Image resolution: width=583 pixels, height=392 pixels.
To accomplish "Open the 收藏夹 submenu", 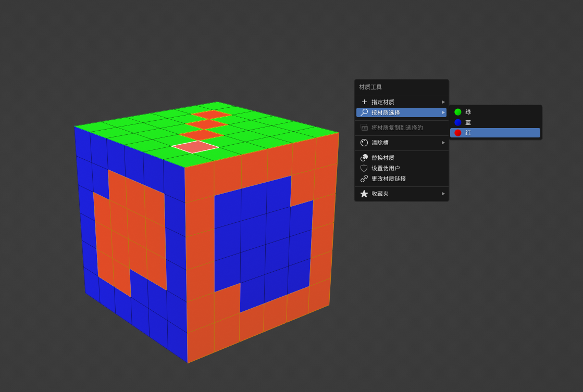I will 402,194.
